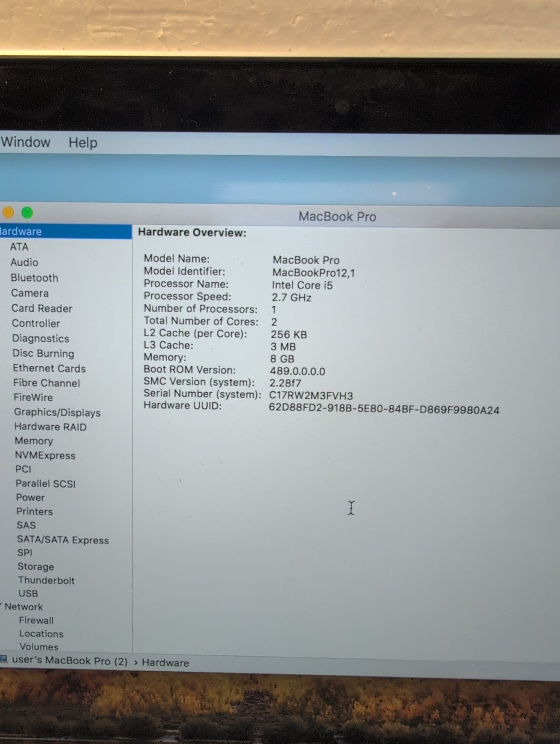
Task: Select Power in the sidebar
Action: [30, 497]
